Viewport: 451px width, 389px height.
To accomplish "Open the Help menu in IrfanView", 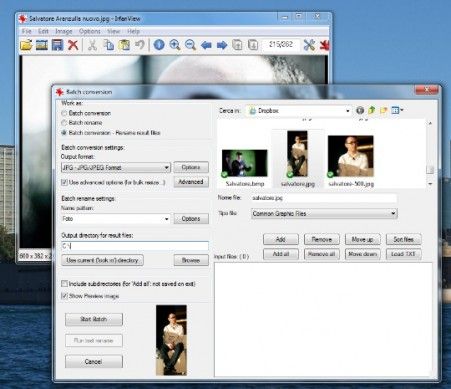I will tap(133, 31).
